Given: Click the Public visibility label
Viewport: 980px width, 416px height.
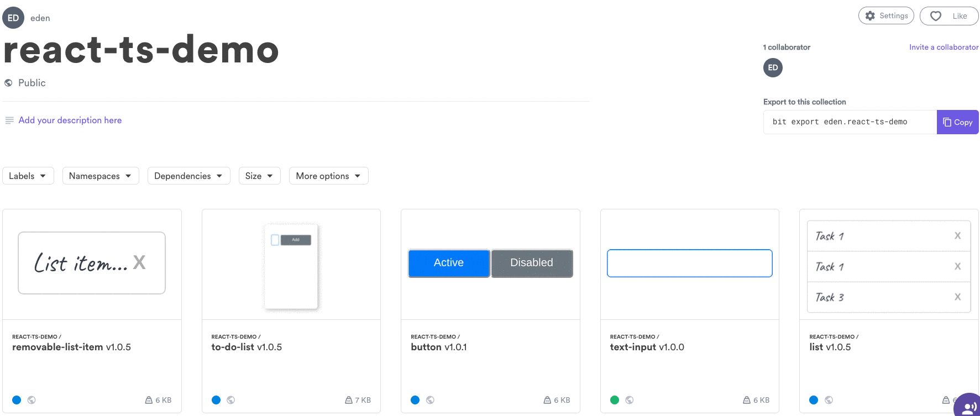Looking at the screenshot, I should [32, 83].
